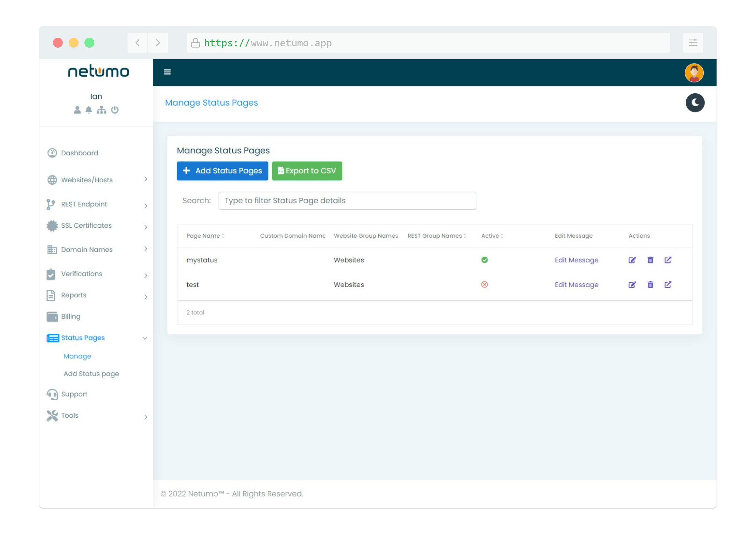Click the external link icon for mystatus
756x534 pixels.
point(668,260)
